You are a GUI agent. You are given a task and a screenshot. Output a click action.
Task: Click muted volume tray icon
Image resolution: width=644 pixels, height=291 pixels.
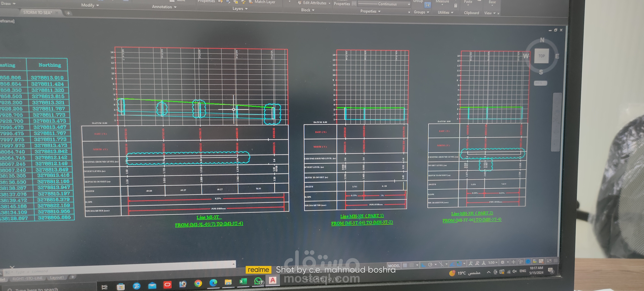(x=515, y=271)
